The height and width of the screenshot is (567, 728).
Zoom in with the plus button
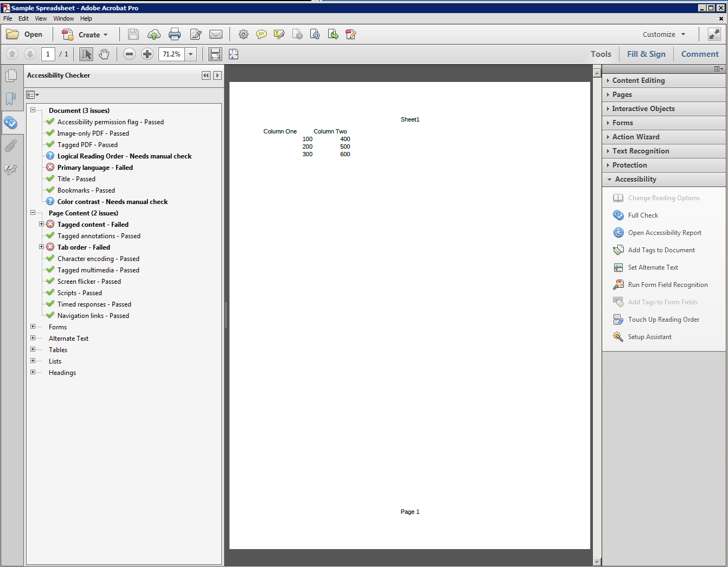tap(147, 54)
